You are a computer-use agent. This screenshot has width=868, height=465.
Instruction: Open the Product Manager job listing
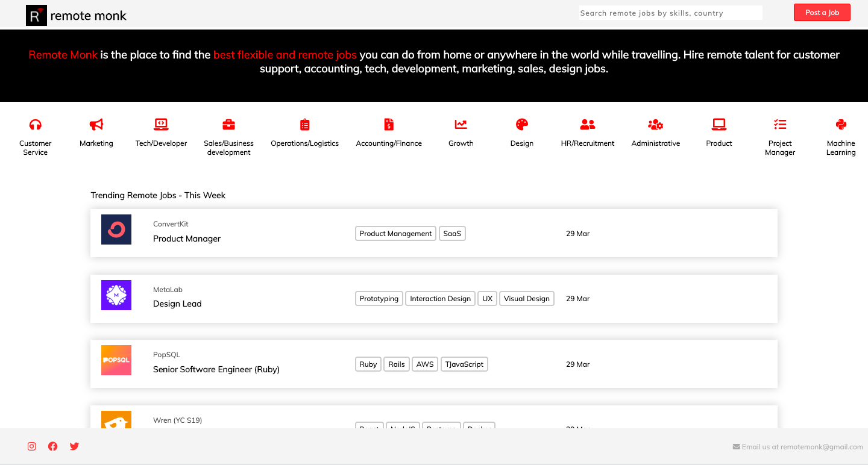[187, 239]
